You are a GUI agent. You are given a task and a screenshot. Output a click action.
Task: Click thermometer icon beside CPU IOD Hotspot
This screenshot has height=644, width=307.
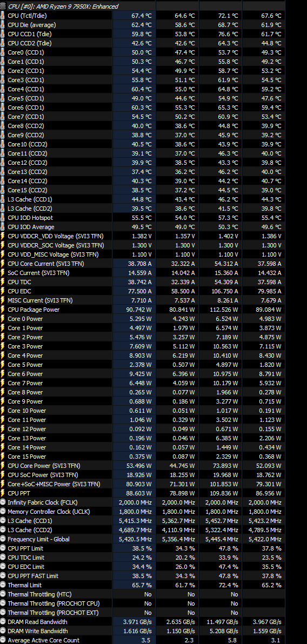pyautogui.click(x=3, y=218)
